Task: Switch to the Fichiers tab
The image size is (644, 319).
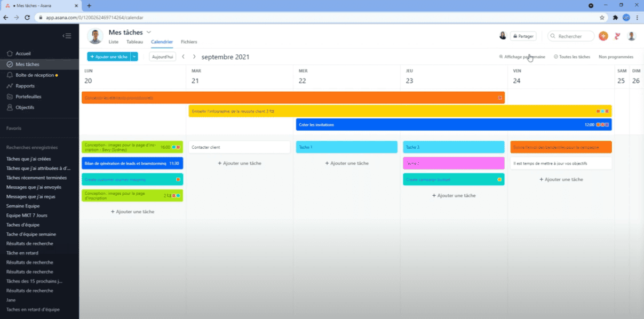Action: [189, 42]
